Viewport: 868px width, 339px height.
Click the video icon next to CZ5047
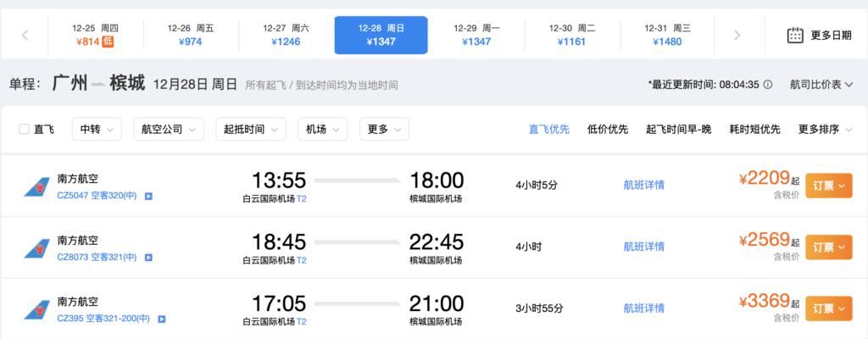pos(148,197)
